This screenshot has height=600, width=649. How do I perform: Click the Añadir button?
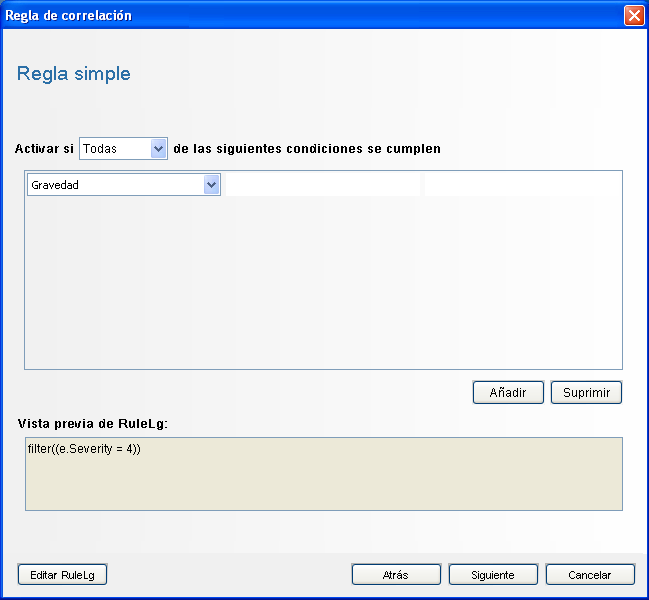pos(508,392)
